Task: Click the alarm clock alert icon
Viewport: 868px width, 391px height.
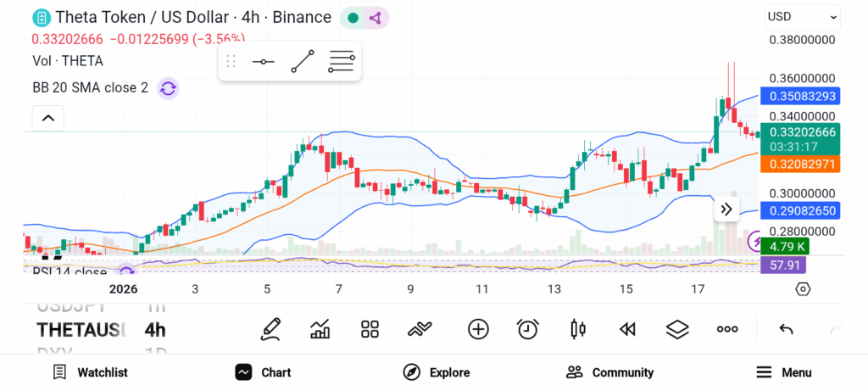Action: (x=528, y=329)
